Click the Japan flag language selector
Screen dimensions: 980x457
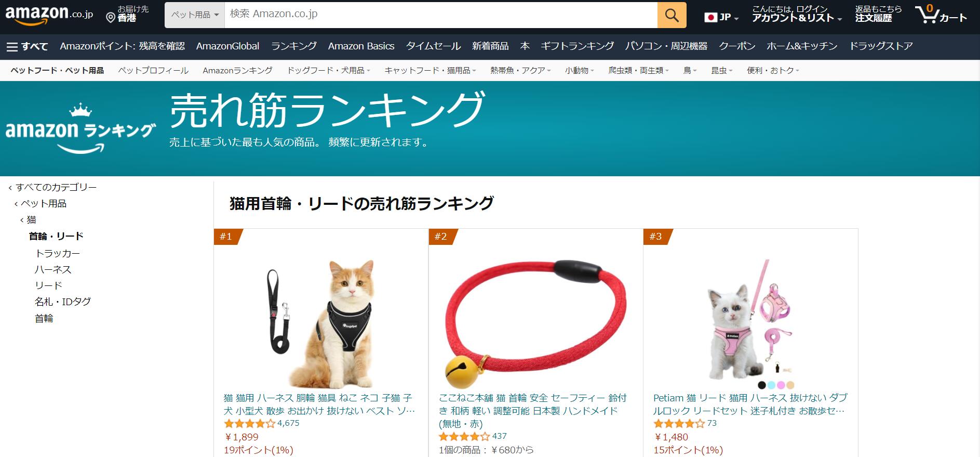(722, 17)
